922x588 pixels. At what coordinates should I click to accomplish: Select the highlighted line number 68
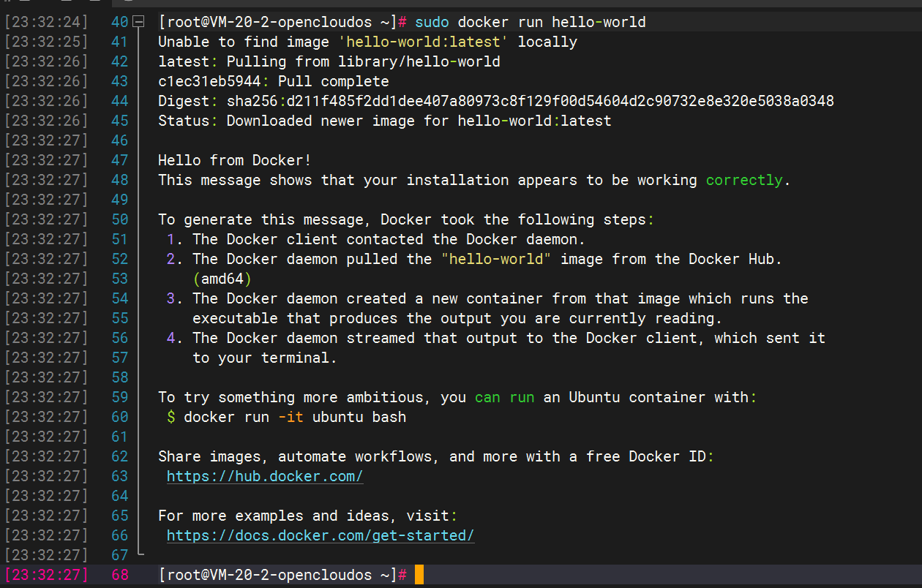(119, 575)
